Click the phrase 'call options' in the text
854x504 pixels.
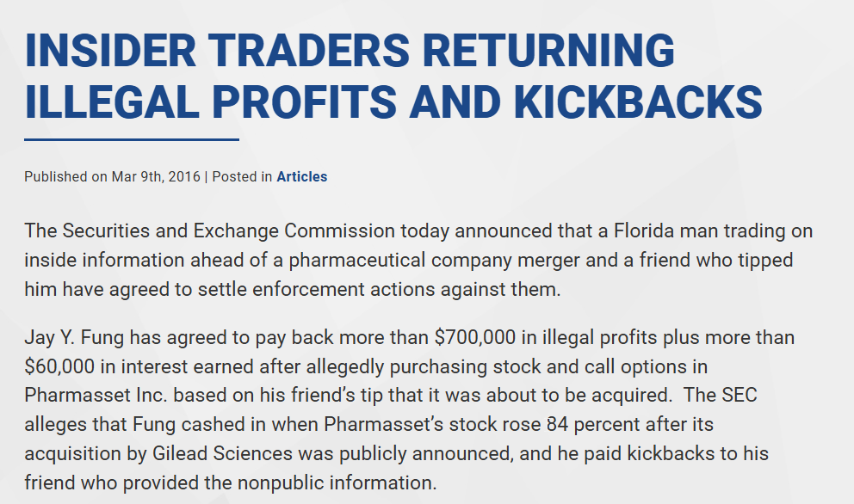[x=646, y=366]
